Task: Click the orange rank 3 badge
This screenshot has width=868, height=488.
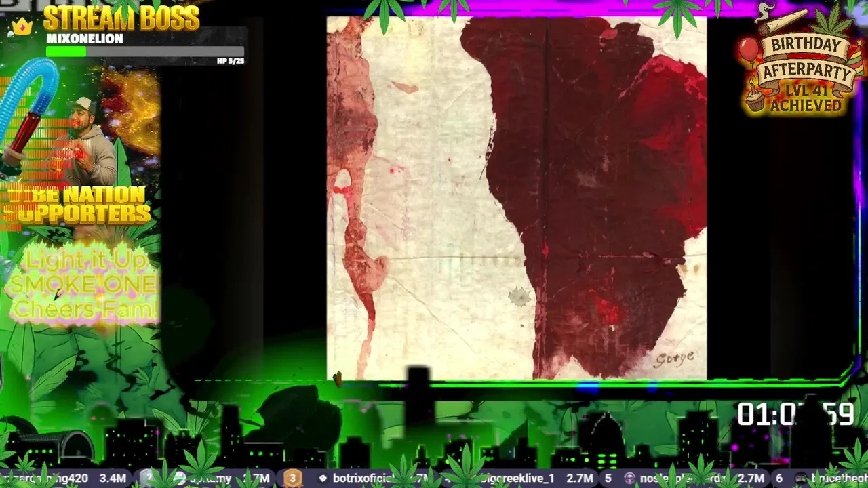Action: [x=292, y=479]
